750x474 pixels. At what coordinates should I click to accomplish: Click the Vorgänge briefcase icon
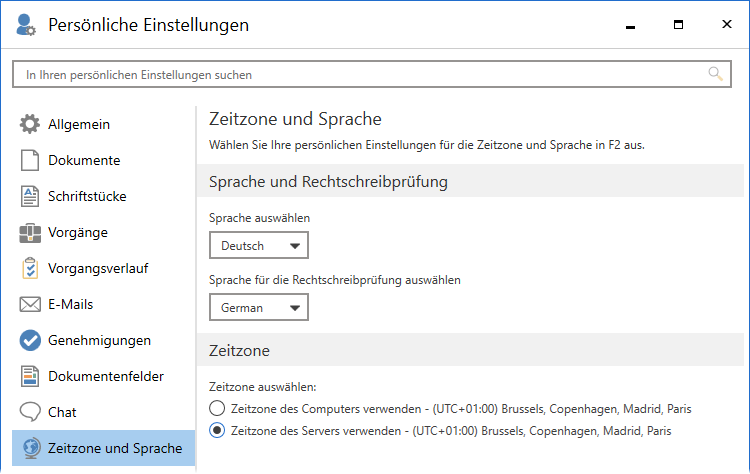click(30, 232)
